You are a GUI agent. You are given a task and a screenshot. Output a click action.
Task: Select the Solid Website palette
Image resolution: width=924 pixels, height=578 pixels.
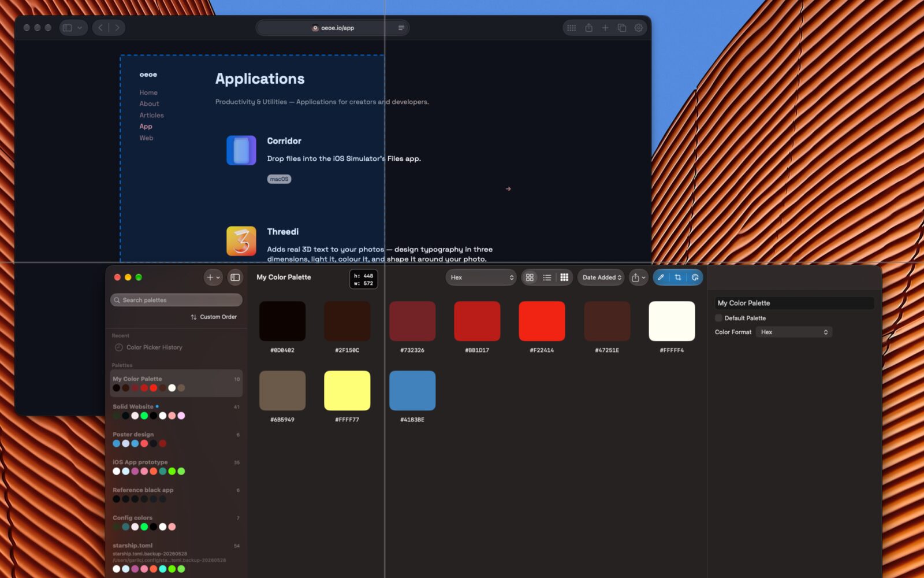176,411
